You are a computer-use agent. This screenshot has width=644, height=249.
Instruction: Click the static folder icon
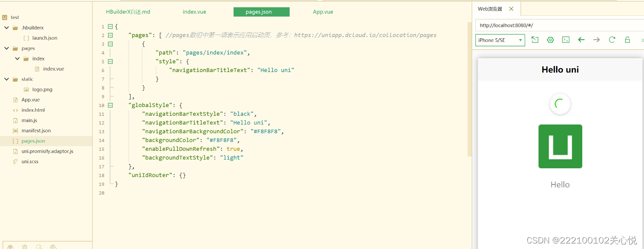16,79
